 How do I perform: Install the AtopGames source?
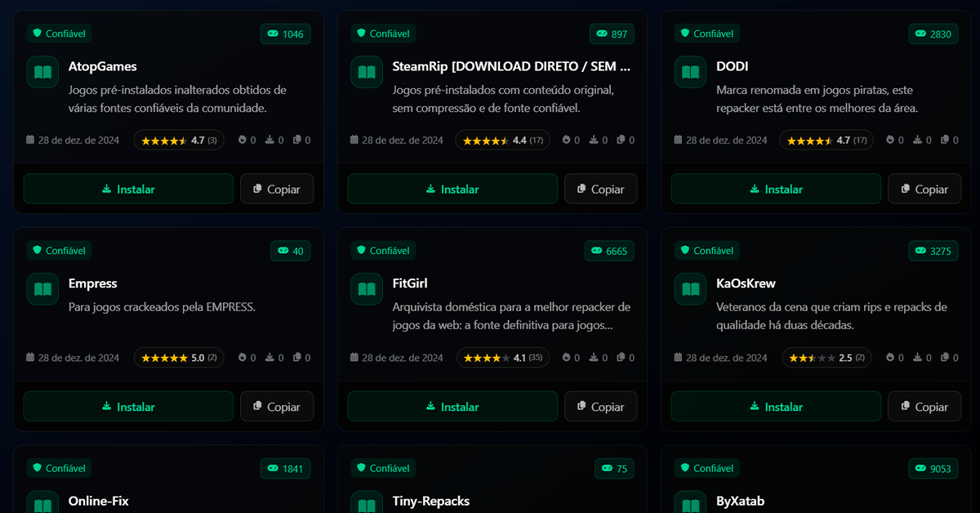[128, 189]
